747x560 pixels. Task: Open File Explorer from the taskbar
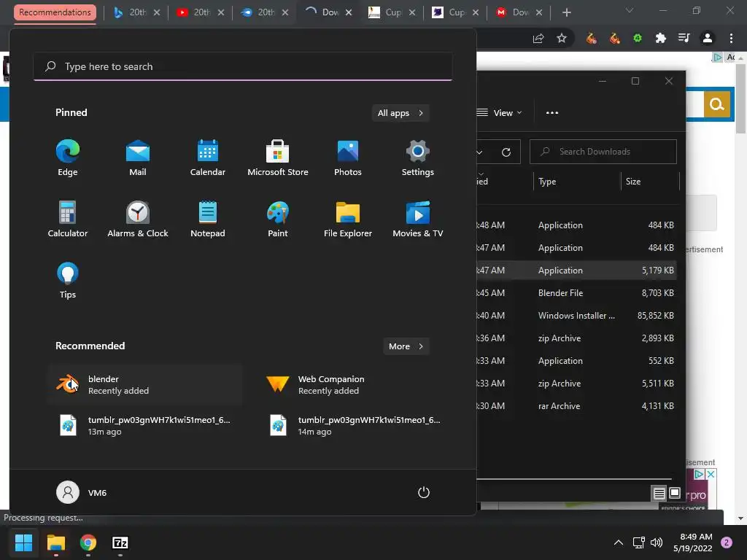point(55,542)
